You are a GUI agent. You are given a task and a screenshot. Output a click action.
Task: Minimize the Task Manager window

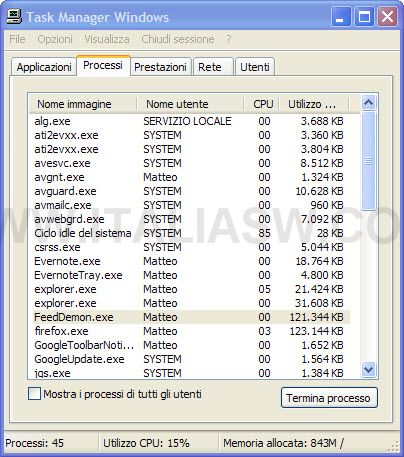point(341,17)
